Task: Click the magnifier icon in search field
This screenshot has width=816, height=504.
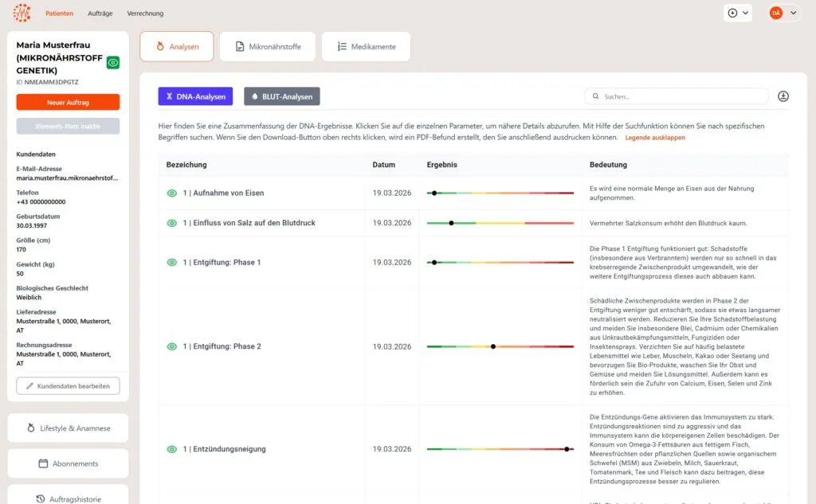Action: click(x=596, y=96)
